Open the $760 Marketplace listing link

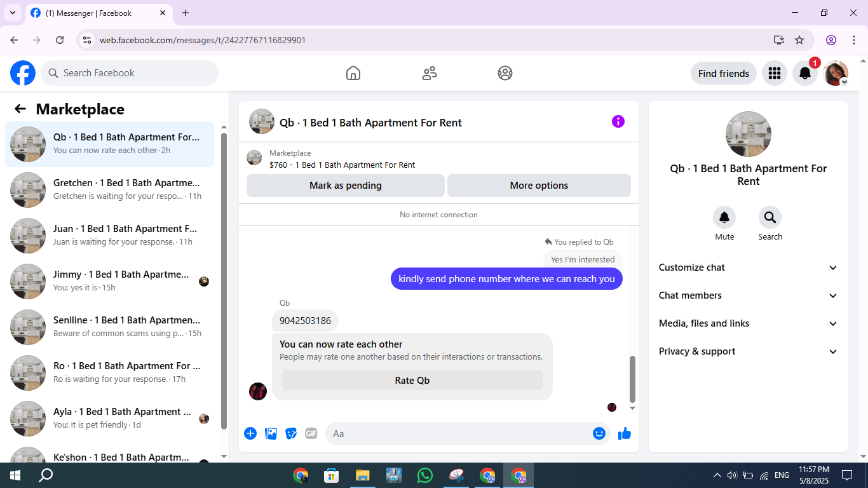[342, 165]
